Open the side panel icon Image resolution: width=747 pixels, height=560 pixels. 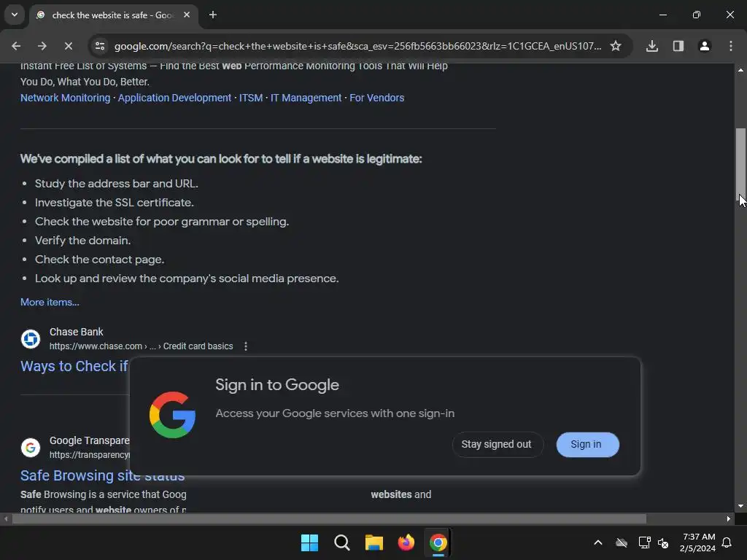point(678,46)
